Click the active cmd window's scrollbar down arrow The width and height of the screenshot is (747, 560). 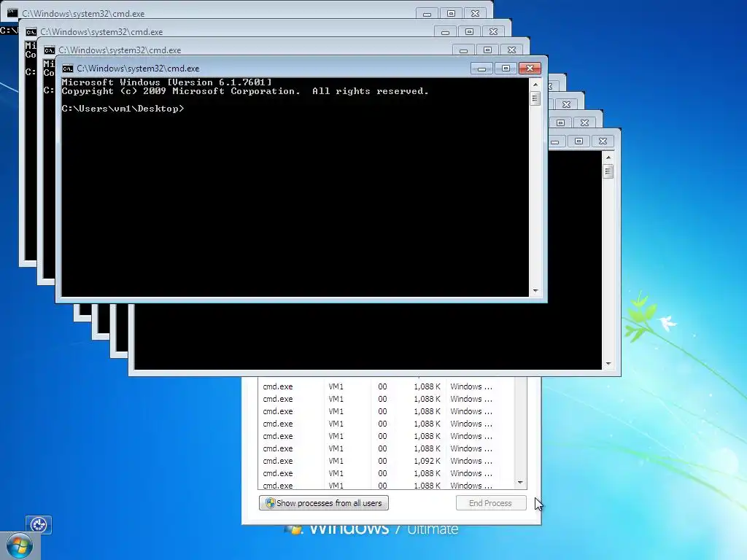pyautogui.click(x=535, y=290)
